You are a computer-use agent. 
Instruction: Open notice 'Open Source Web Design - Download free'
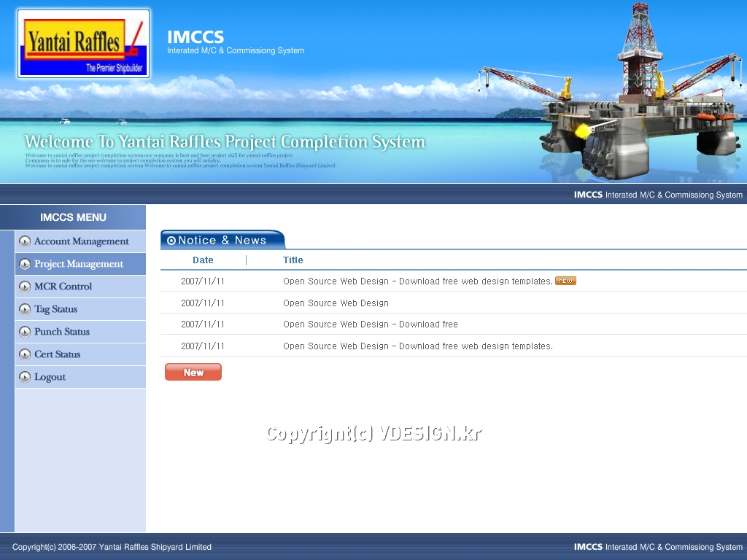click(370, 324)
